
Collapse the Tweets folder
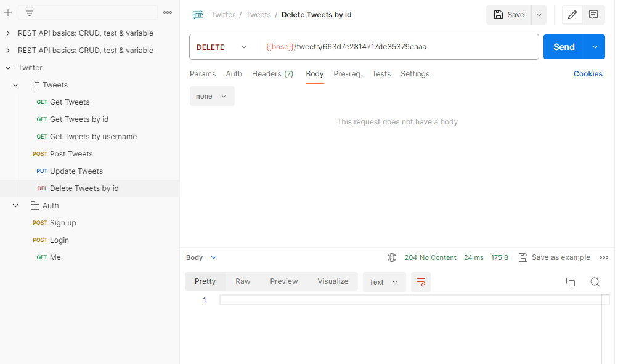(15, 85)
